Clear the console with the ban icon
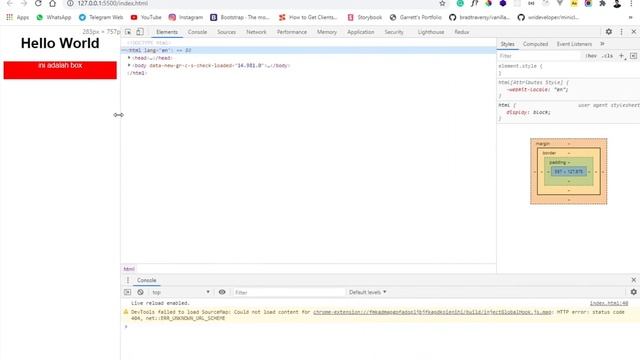 (140, 292)
